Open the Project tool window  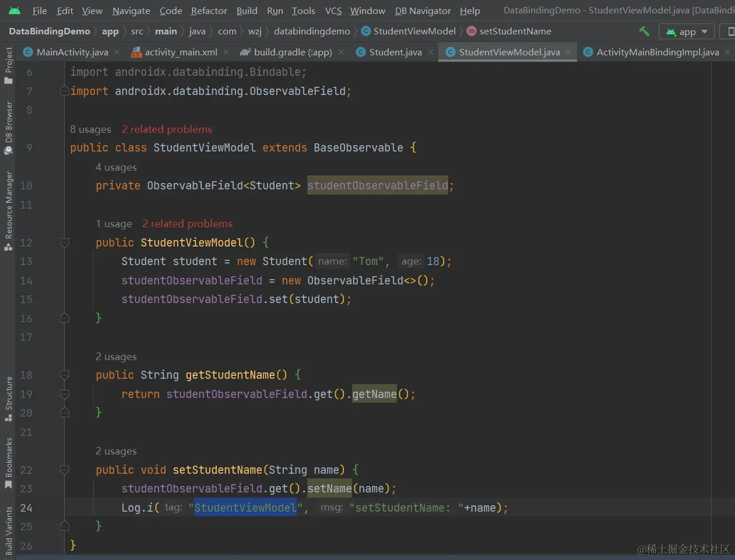[x=8, y=65]
